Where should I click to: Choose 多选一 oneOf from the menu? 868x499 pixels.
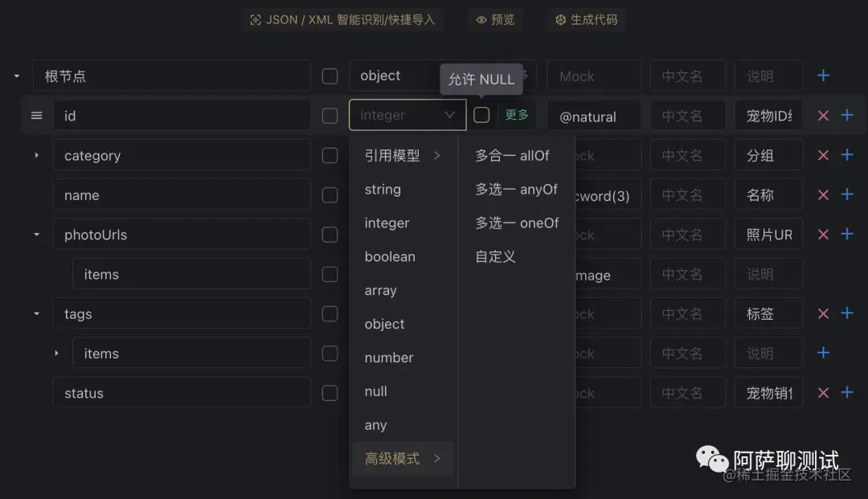(517, 223)
